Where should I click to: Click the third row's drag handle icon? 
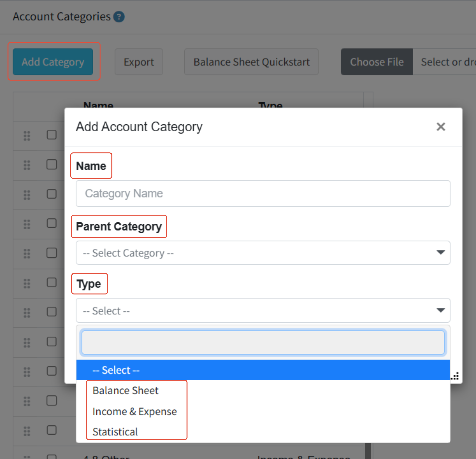[x=27, y=195]
